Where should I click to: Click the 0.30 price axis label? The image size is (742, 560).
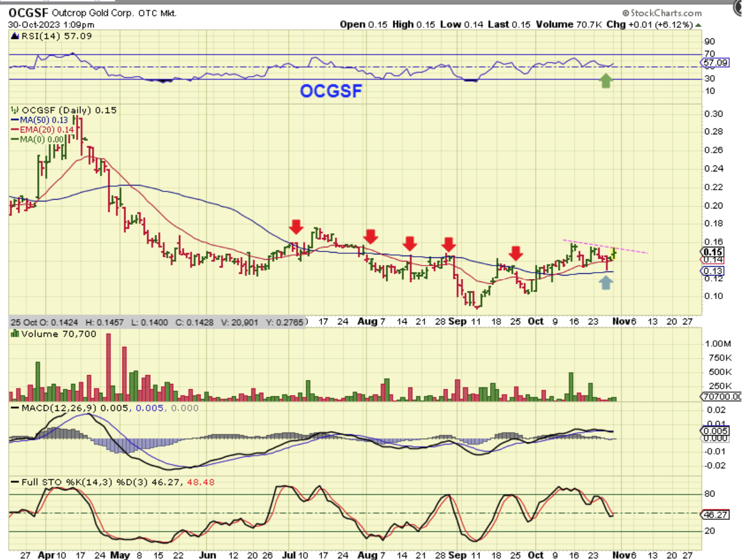tap(714, 114)
